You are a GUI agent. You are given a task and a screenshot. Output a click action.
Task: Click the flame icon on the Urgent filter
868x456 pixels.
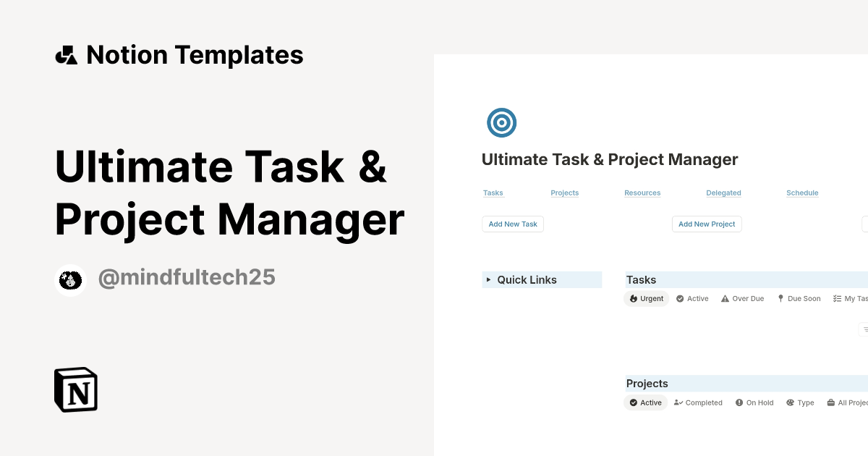632,298
